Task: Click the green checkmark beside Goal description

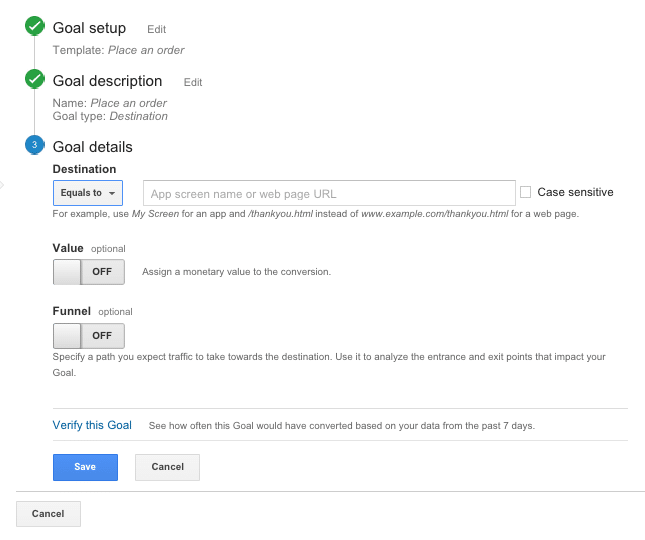Action: [35, 79]
